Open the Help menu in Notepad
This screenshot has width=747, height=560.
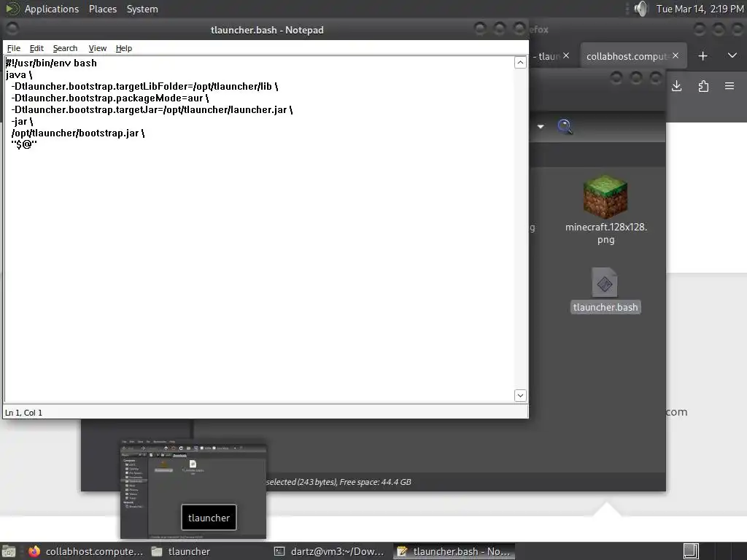(x=124, y=48)
